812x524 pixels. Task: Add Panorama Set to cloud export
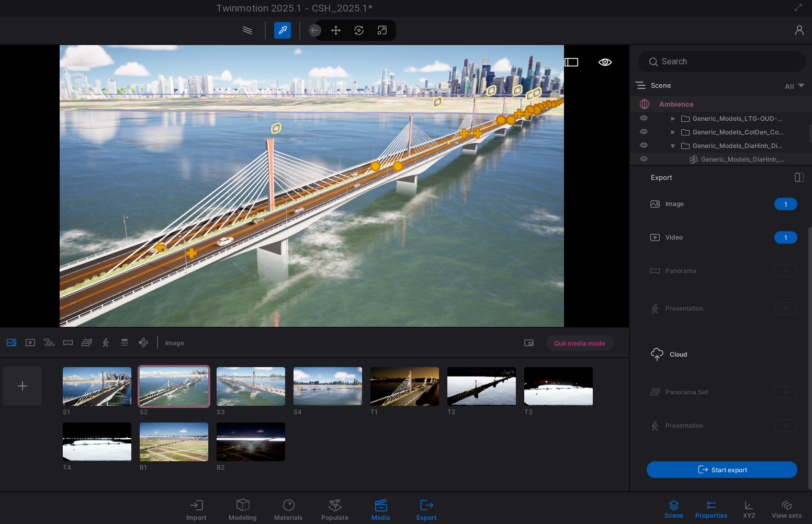[x=785, y=392]
